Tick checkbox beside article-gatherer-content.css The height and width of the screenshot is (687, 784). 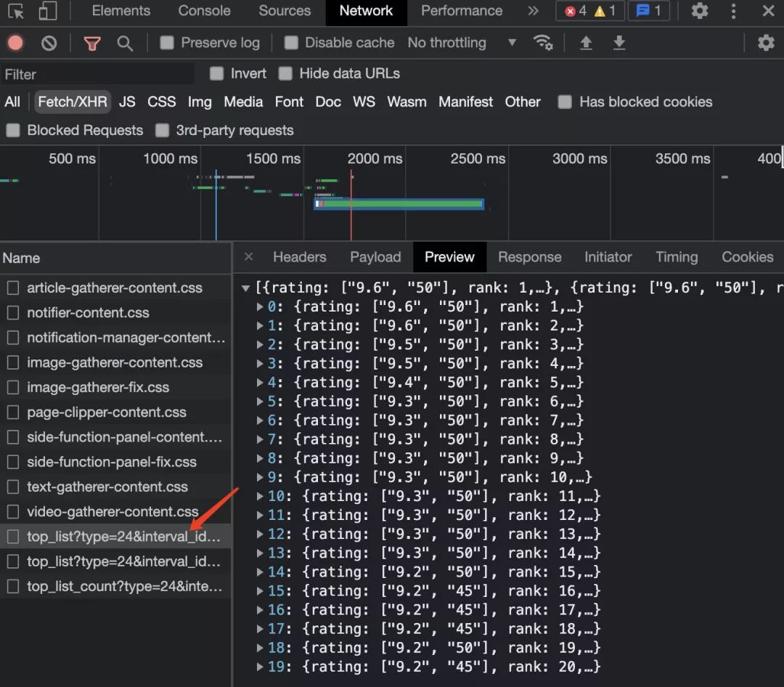[x=13, y=288]
